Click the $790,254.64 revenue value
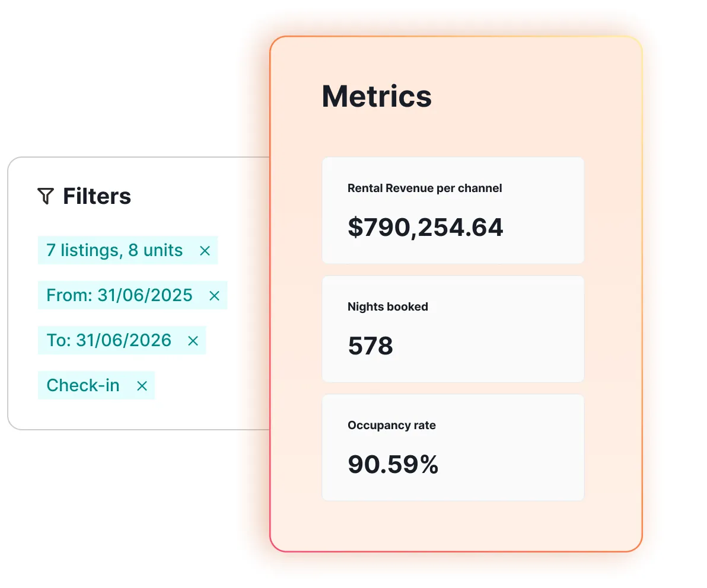The width and height of the screenshot is (707, 588). (x=425, y=227)
